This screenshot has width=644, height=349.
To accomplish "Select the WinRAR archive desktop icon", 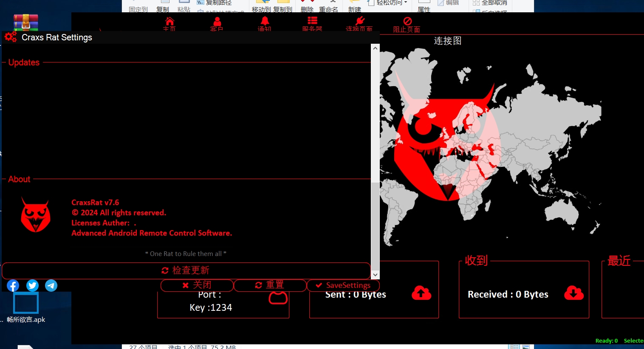I will coord(26,23).
